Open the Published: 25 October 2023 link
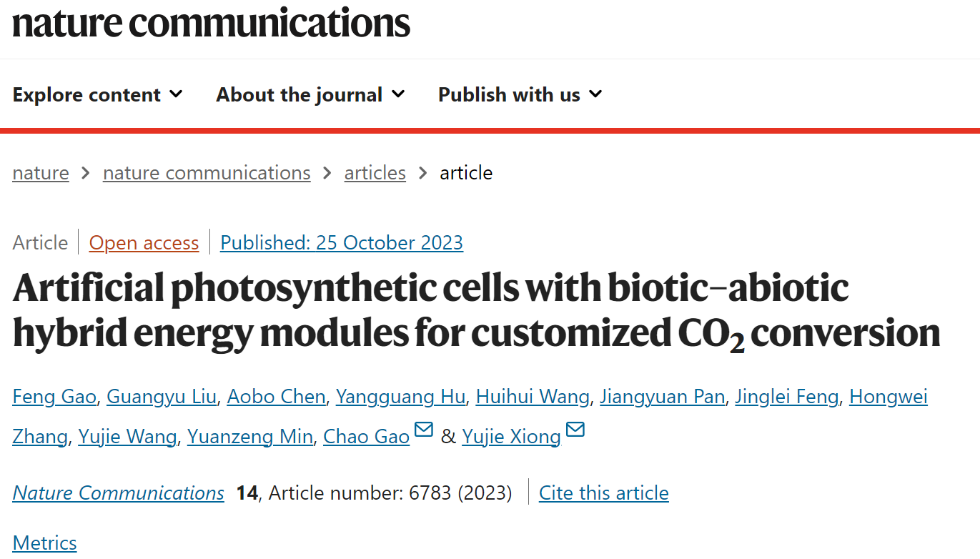 (342, 243)
